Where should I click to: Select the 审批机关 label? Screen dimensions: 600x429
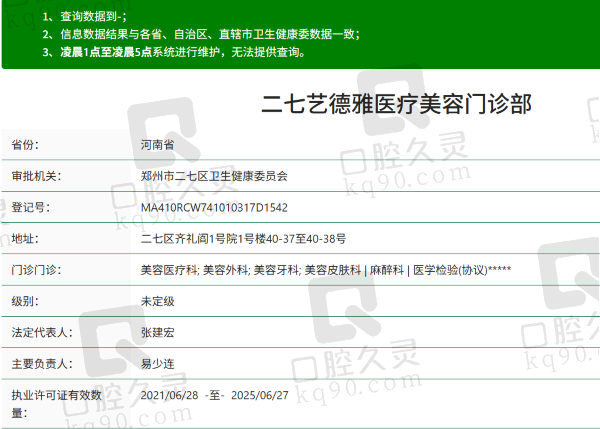point(36,176)
